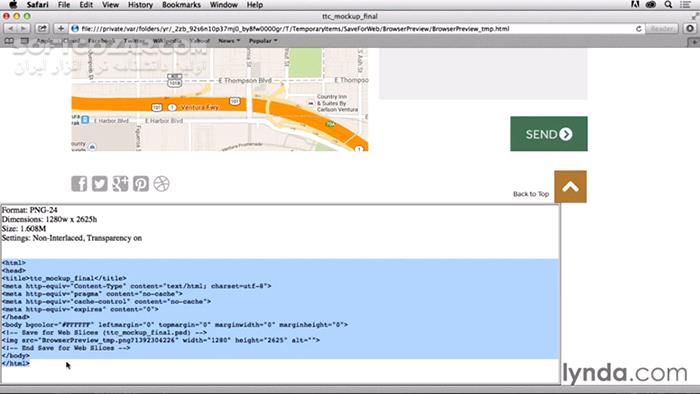Add a bookmark with the plus button

tap(61, 29)
